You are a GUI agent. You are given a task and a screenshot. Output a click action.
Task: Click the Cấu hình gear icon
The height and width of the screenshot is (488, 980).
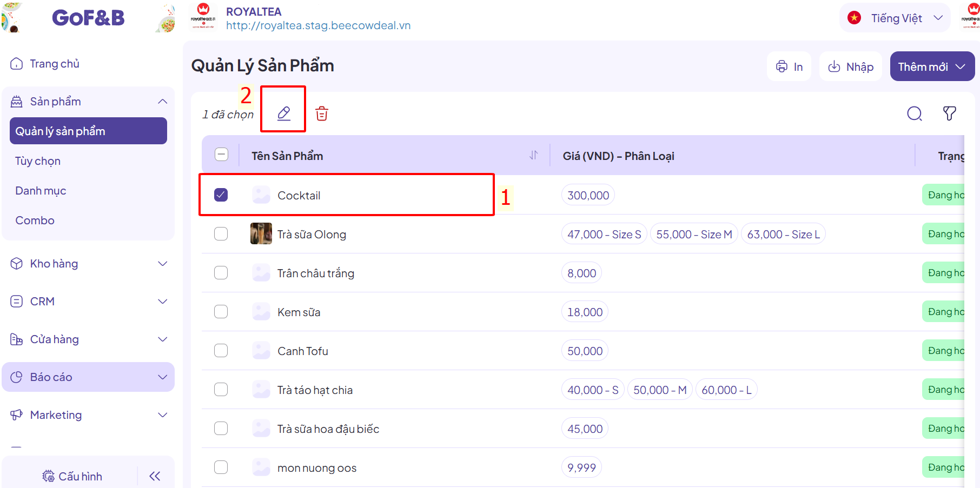click(49, 476)
